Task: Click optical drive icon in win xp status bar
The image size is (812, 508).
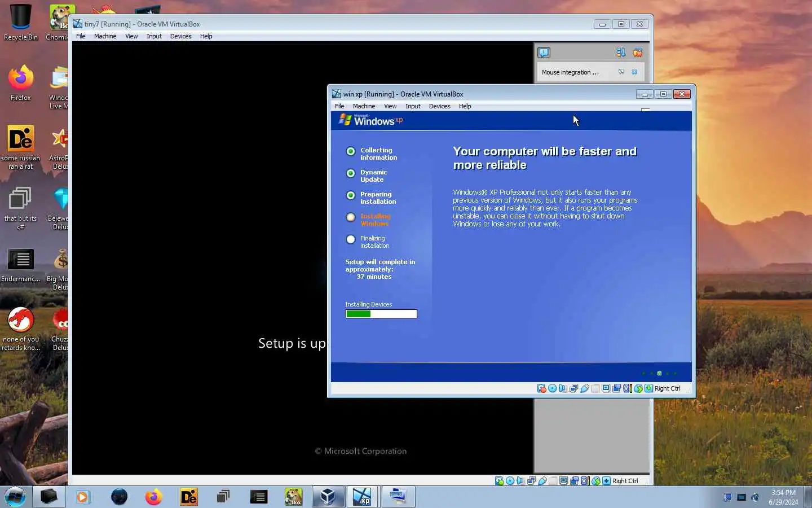Action: 553,388
